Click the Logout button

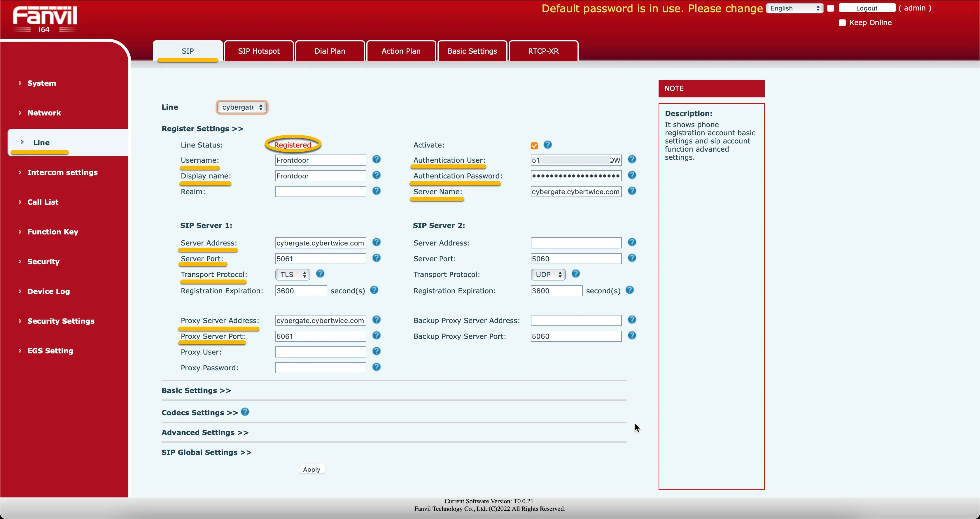[867, 8]
